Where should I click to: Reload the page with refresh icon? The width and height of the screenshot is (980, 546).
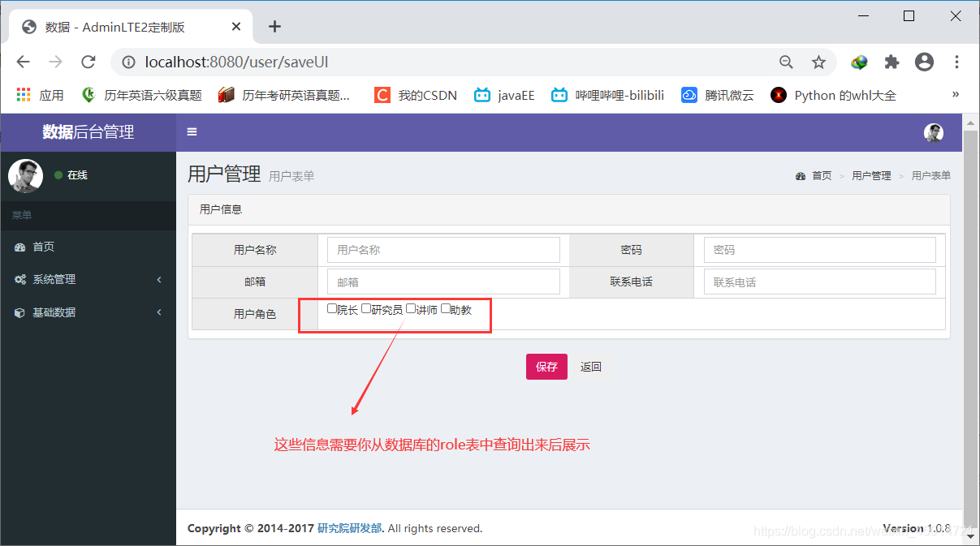[89, 62]
